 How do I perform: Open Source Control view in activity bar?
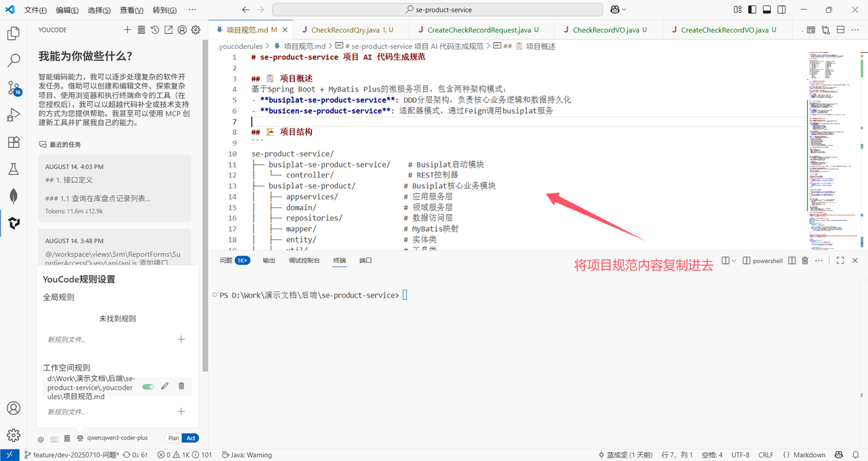(14, 88)
